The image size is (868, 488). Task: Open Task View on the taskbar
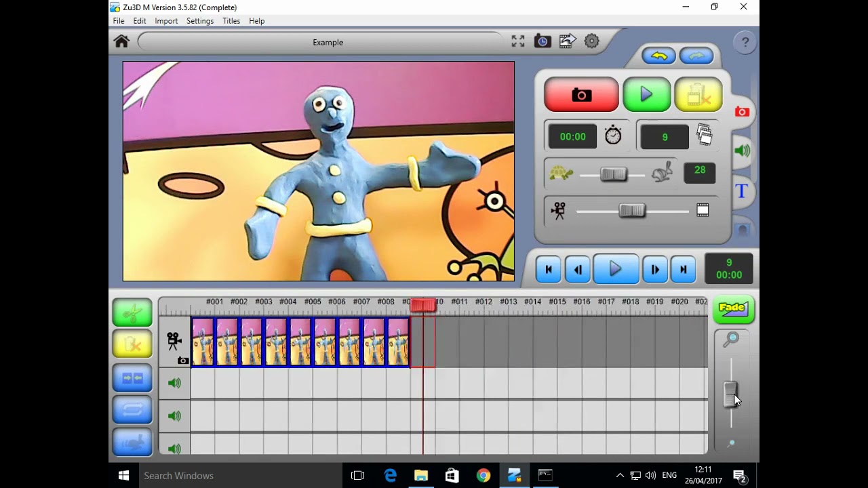click(x=357, y=476)
